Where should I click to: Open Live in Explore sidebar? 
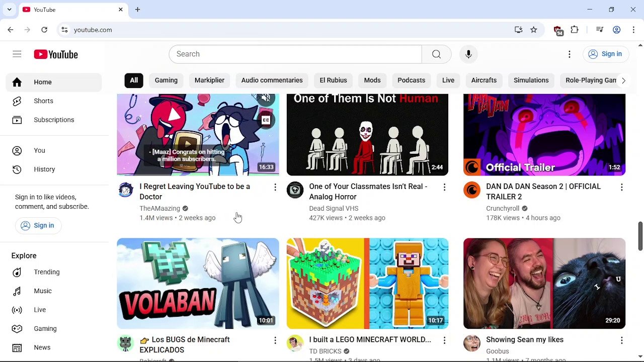coord(54,310)
